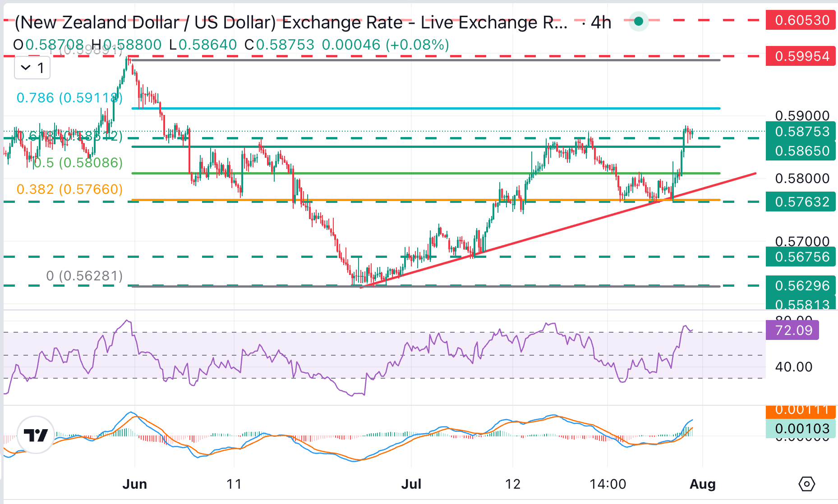This screenshot has width=838, height=504.
Task: Click the open price value O0.58708
Action: [49, 45]
